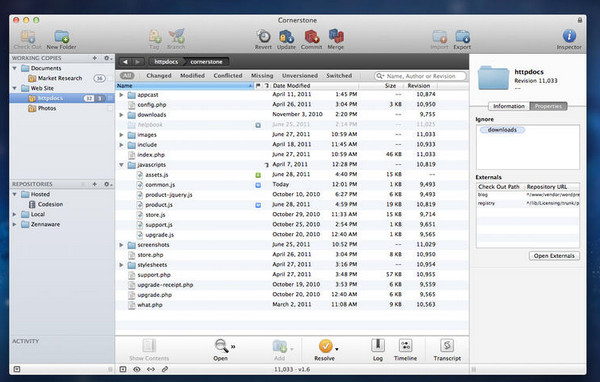Screen dimensions: 600x382
Task: Switch to the Properties tab
Action: [x=548, y=106]
